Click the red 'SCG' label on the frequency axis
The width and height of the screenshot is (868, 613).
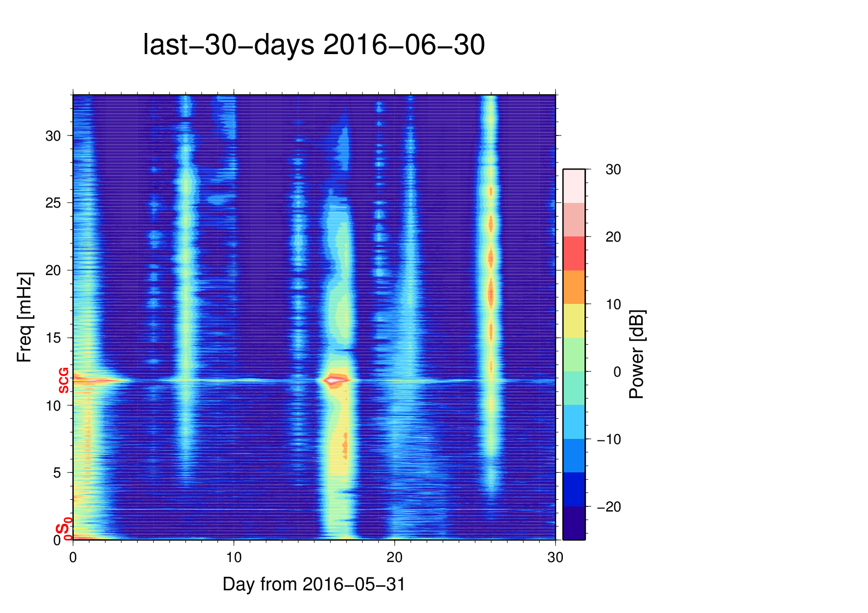pos(63,381)
